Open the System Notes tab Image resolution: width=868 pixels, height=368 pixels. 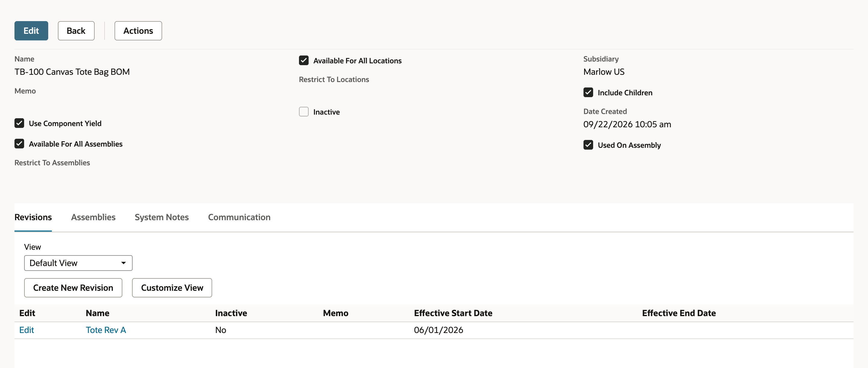[162, 217]
